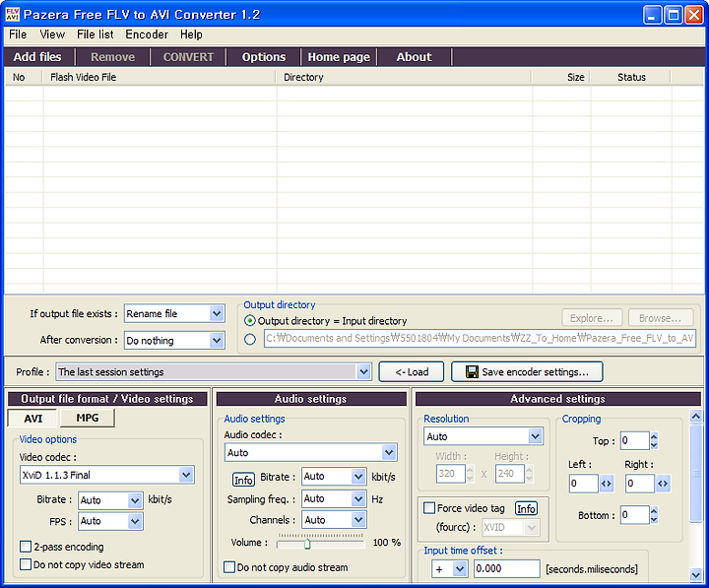Screen dimensions: 709x588
Task: Enable Force video tag checkbox
Action: 429,508
